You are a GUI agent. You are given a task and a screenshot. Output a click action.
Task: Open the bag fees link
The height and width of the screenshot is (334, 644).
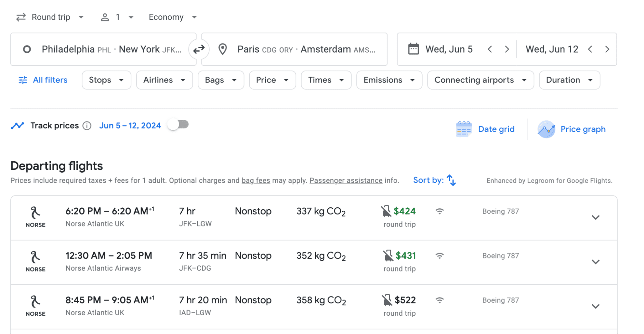point(256,180)
